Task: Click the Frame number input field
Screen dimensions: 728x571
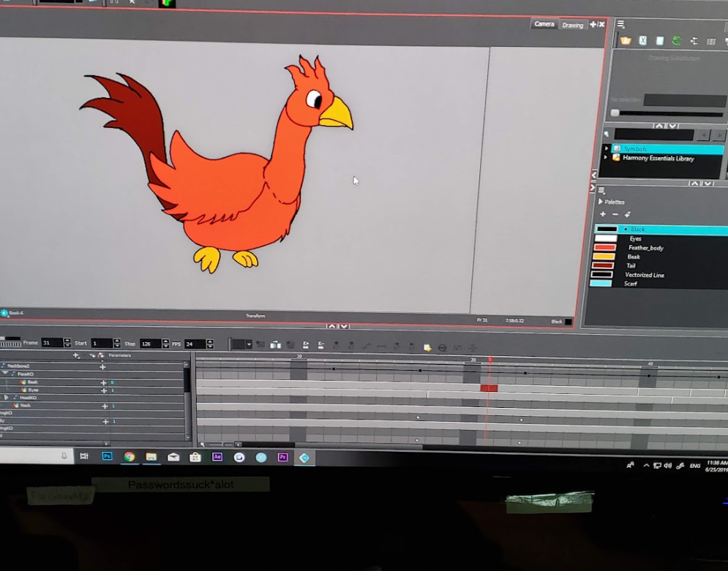Action: [51, 343]
